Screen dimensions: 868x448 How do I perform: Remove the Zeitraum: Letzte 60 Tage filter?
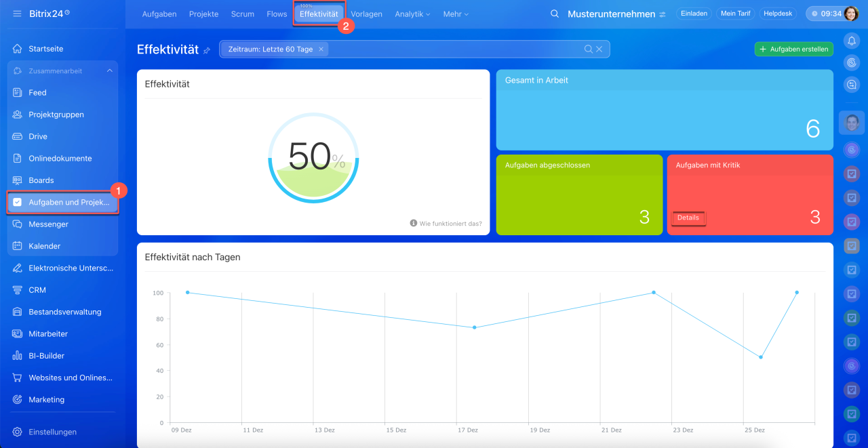(x=321, y=49)
